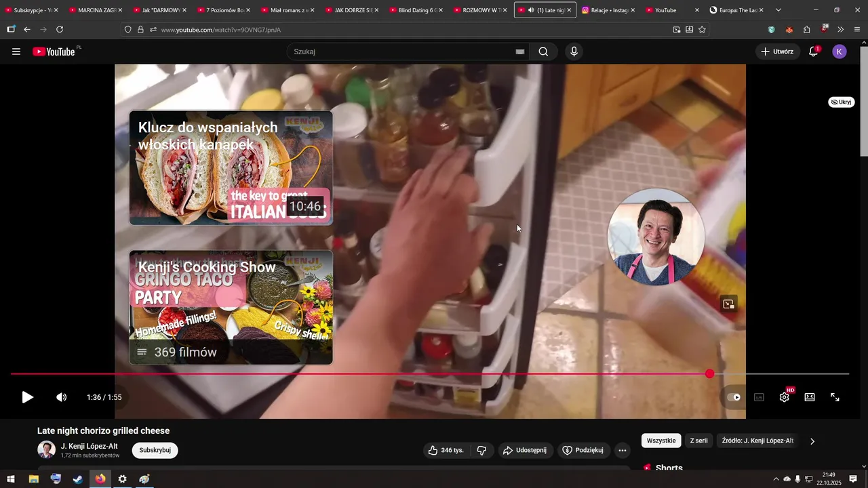
Task: Open the on-screen keyboard icon in search box
Action: point(520,52)
